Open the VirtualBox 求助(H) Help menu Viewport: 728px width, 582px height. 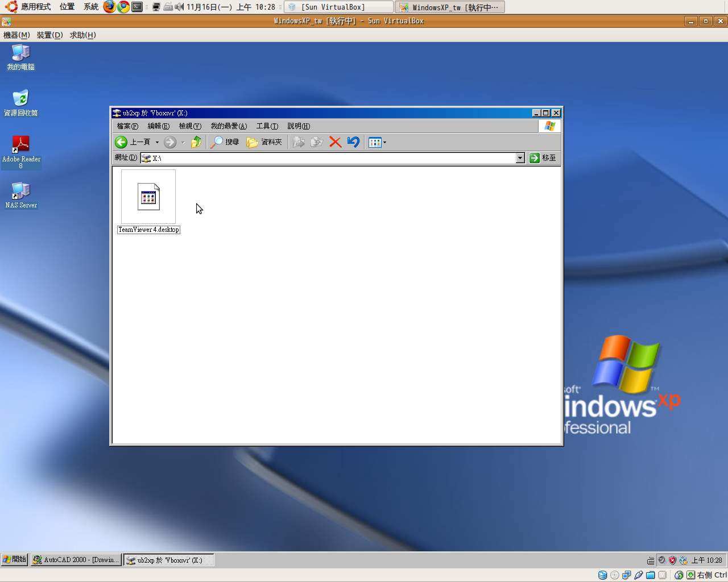tap(83, 35)
